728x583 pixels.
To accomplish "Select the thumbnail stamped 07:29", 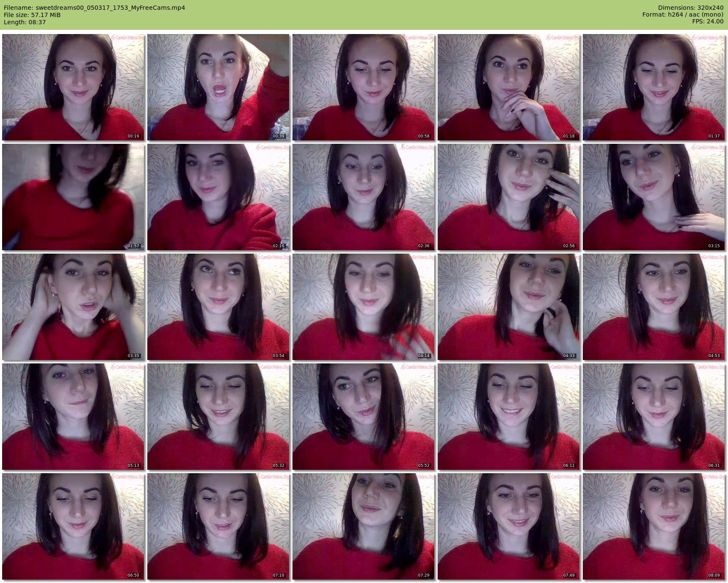I will coord(364,526).
